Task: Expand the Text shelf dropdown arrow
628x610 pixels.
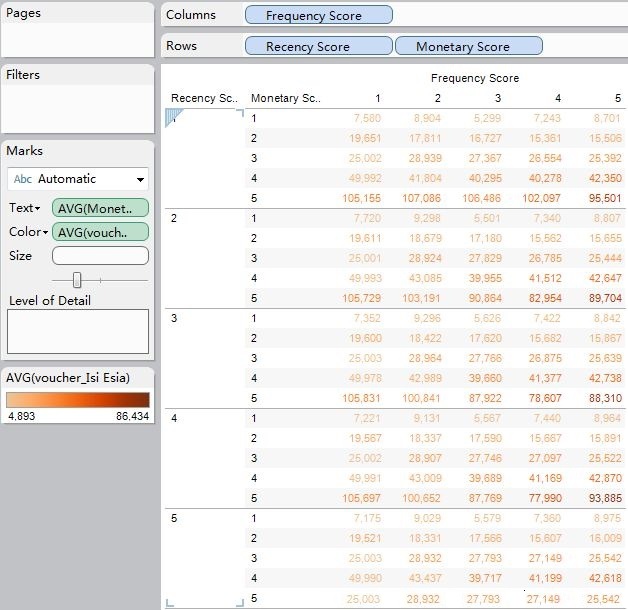Action: pos(38,208)
